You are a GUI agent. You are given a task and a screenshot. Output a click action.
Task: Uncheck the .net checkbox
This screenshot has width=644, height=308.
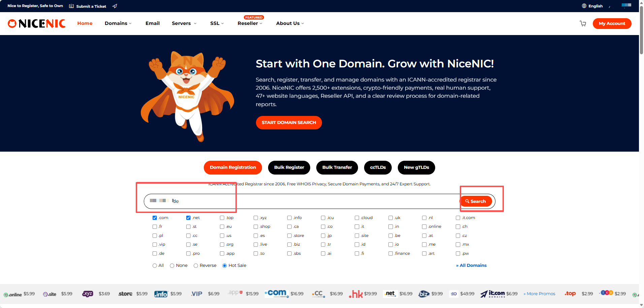[x=188, y=218]
